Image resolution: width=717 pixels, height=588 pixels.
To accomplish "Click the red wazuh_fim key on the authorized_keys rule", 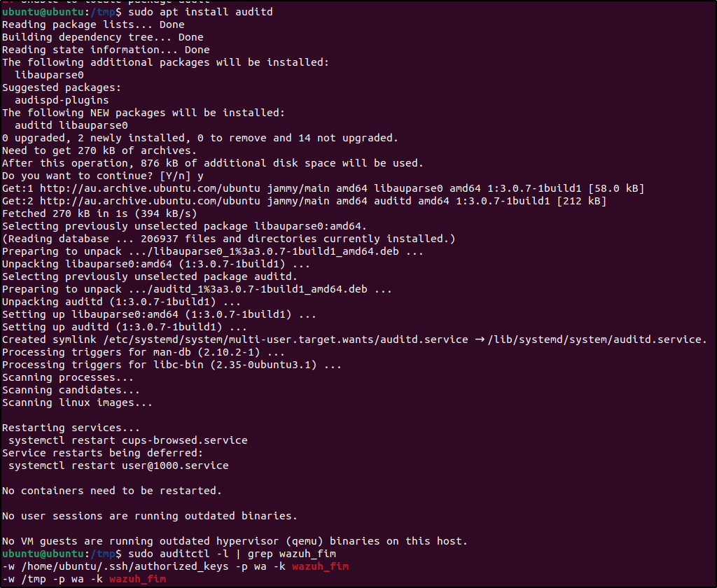I will click(x=320, y=566).
